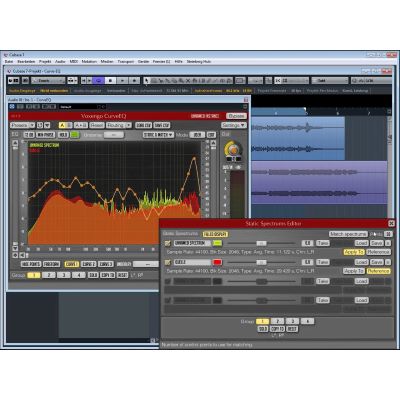Image resolution: width=400 pixels, height=400 pixels.
Task: Expand the Routing dropdown
Action: (119, 125)
